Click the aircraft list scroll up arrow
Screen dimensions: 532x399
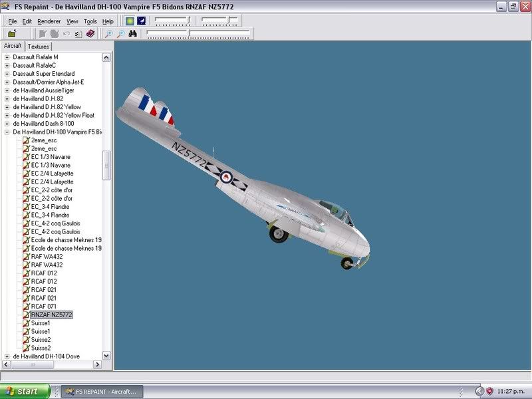click(106, 57)
